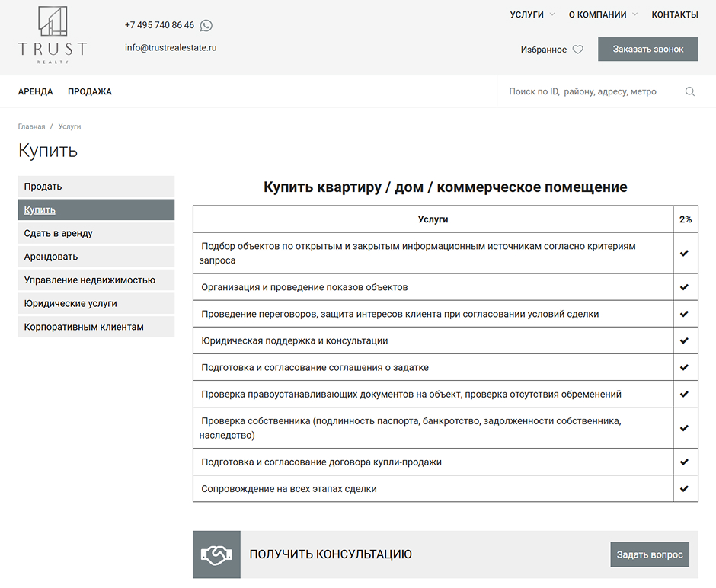The image size is (716, 588).
Task: Go to Контакты page
Action: (x=674, y=14)
